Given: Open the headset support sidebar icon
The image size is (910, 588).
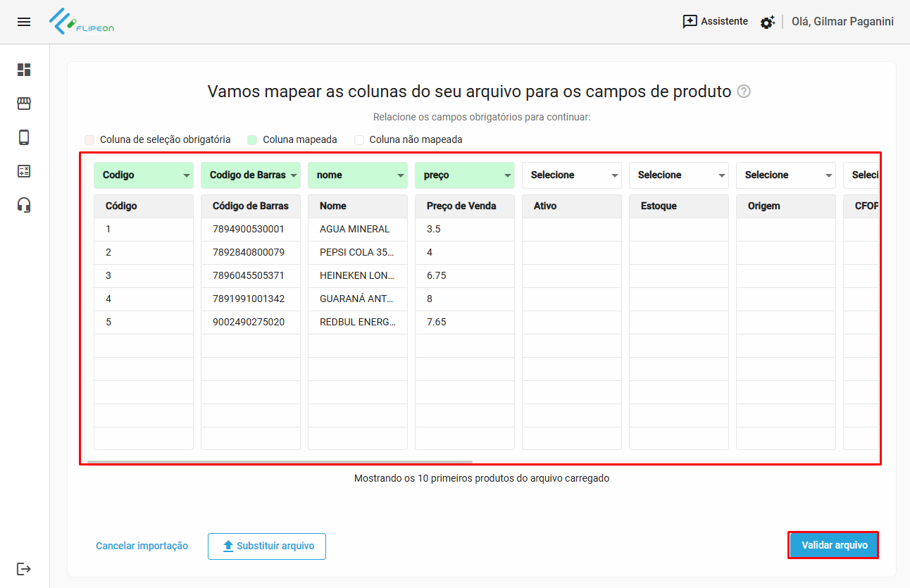Looking at the screenshot, I should click(x=24, y=205).
